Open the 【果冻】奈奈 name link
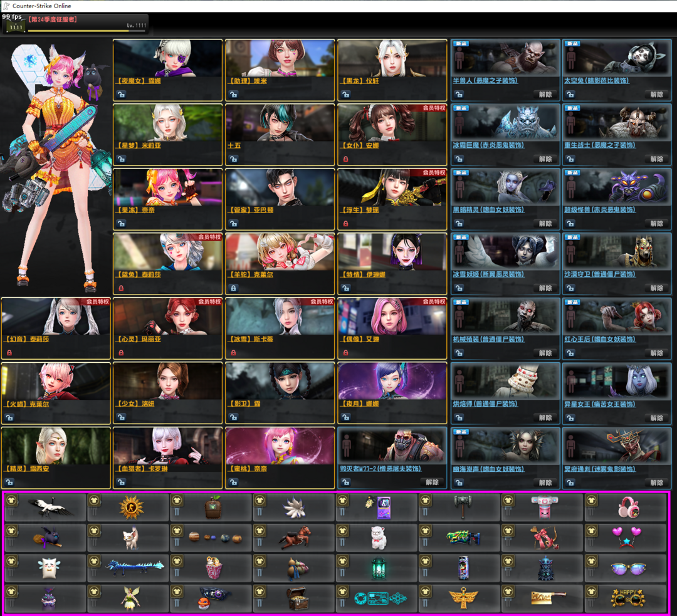Image resolution: width=677 pixels, height=616 pixels. [x=135, y=210]
